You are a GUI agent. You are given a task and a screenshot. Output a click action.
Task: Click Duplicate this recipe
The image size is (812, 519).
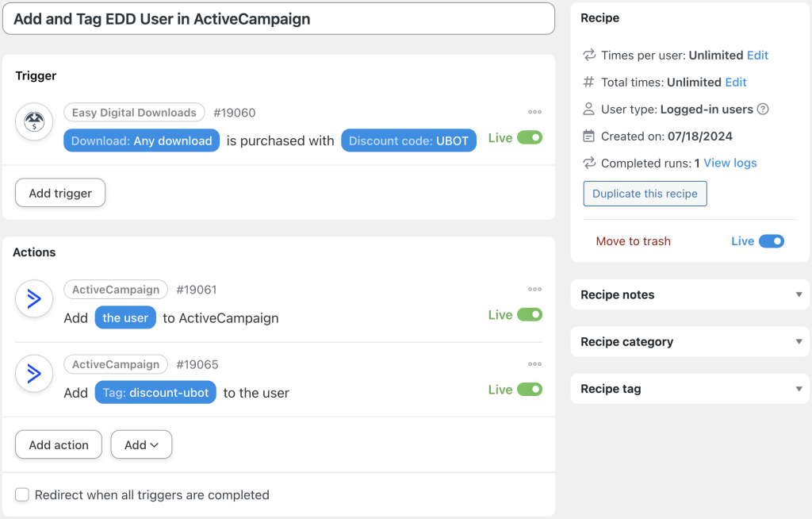tap(645, 193)
